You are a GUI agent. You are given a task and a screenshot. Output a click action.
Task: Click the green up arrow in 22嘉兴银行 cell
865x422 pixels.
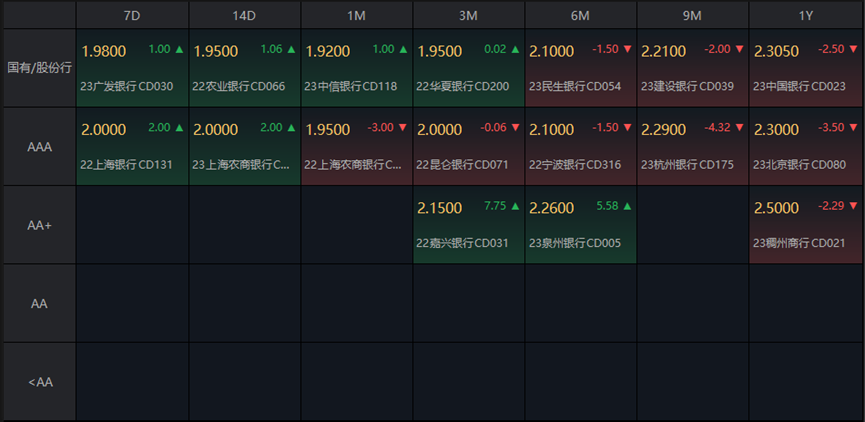[x=515, y=206]
